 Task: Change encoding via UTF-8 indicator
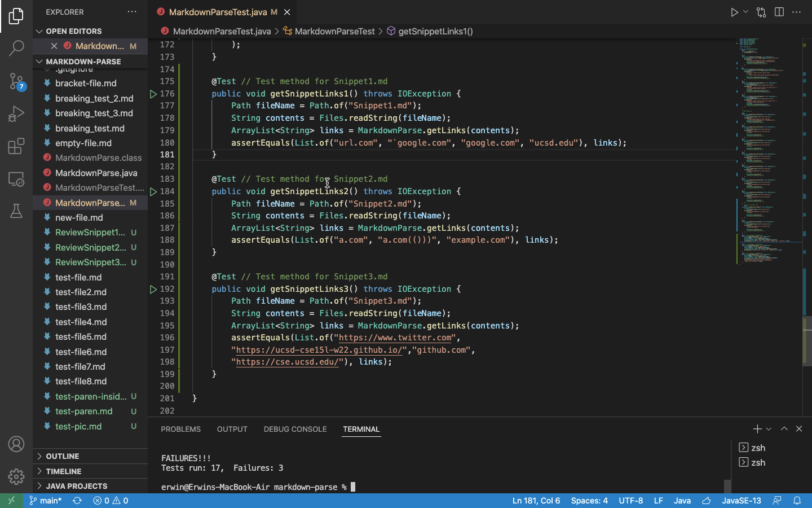tap(630, 501)
